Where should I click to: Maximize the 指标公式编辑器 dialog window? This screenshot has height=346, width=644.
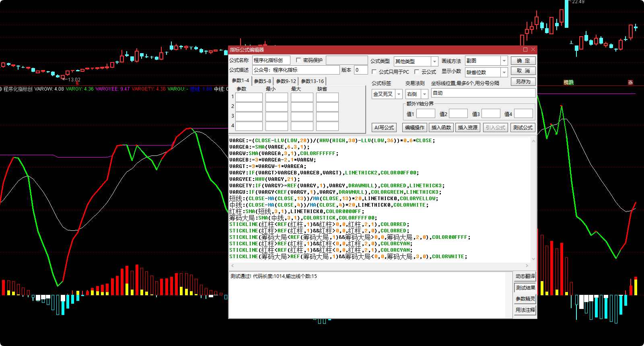tap(525, 50)
